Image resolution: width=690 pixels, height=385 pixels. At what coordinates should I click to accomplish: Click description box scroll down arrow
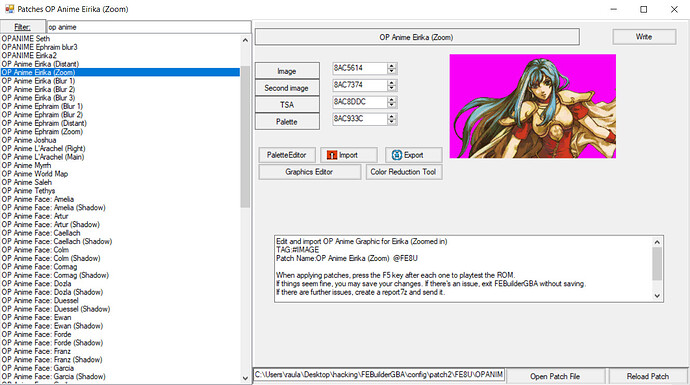click(x=657, y=296)
